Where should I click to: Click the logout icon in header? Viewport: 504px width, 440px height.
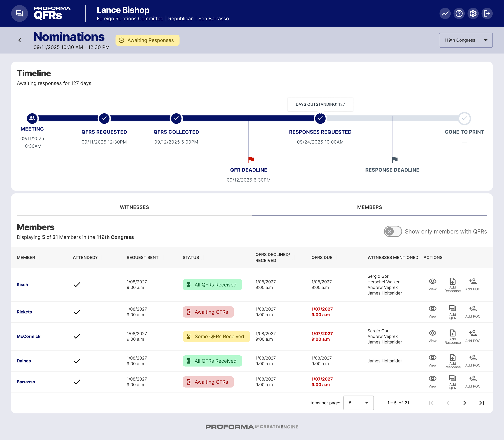[487, 13]
